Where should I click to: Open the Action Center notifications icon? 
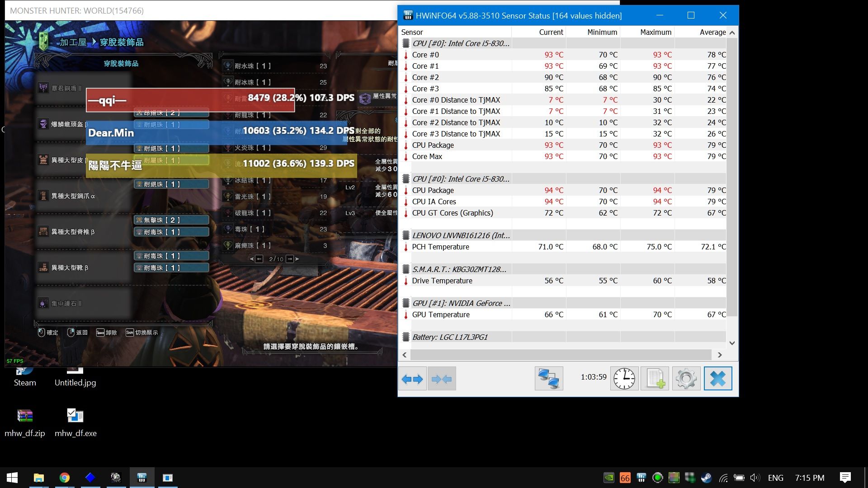point(845,478)
